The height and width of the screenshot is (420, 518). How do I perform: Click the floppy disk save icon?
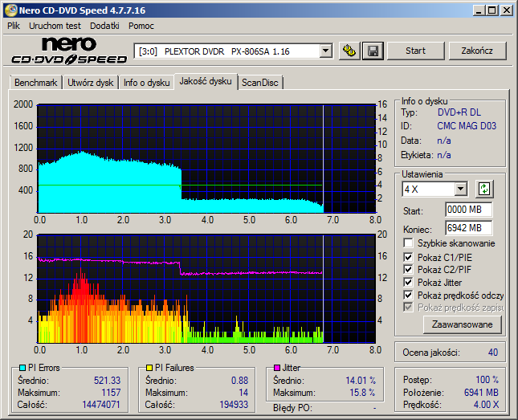click(373, 51)
